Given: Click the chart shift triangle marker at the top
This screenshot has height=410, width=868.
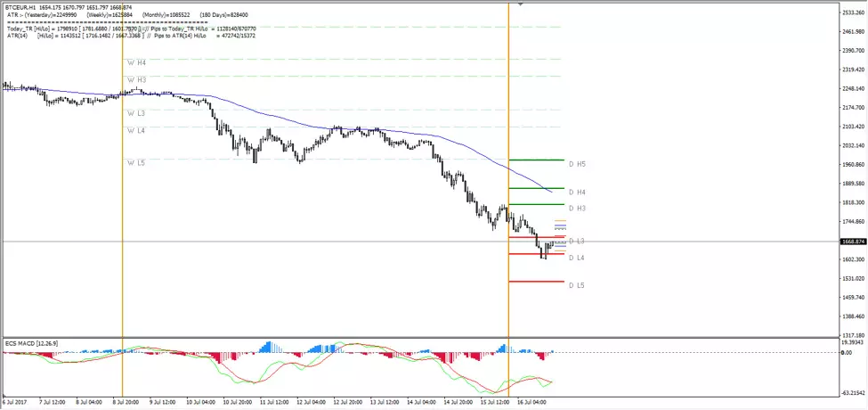Looking at the screenshot, I should pos(521,4).
